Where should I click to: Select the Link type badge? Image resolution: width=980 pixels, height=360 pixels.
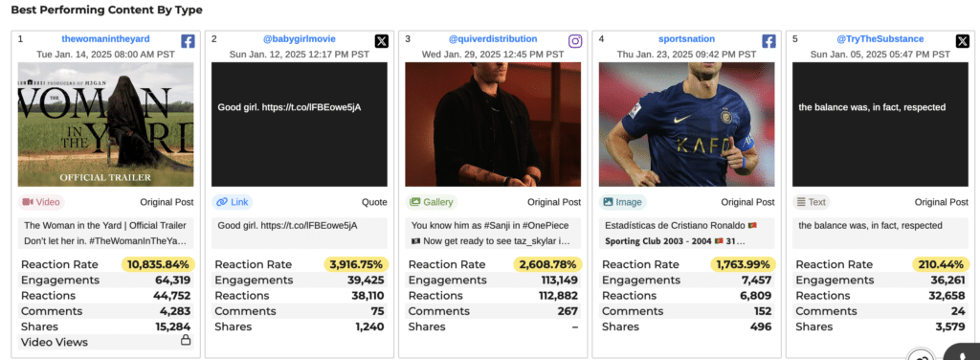[232, 203]
